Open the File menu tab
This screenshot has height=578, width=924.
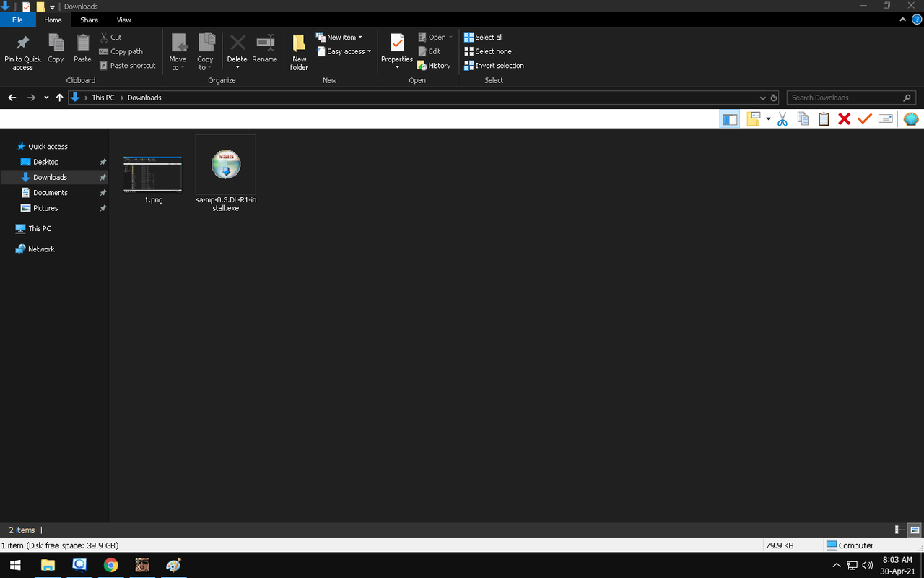tap(17, 20)
